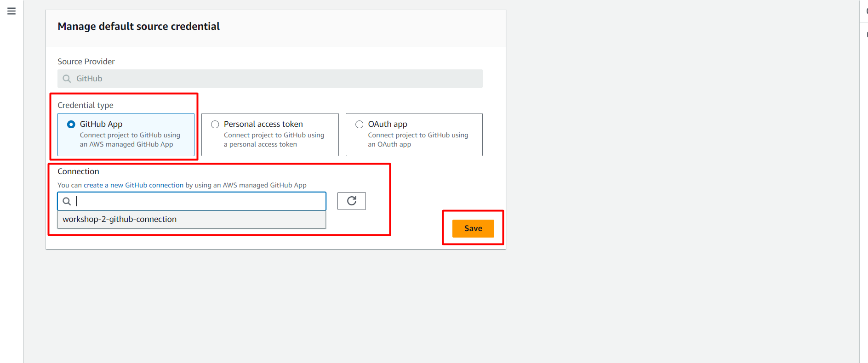
Task: Select the Personal access token radio circle
Action: (215, 124)
